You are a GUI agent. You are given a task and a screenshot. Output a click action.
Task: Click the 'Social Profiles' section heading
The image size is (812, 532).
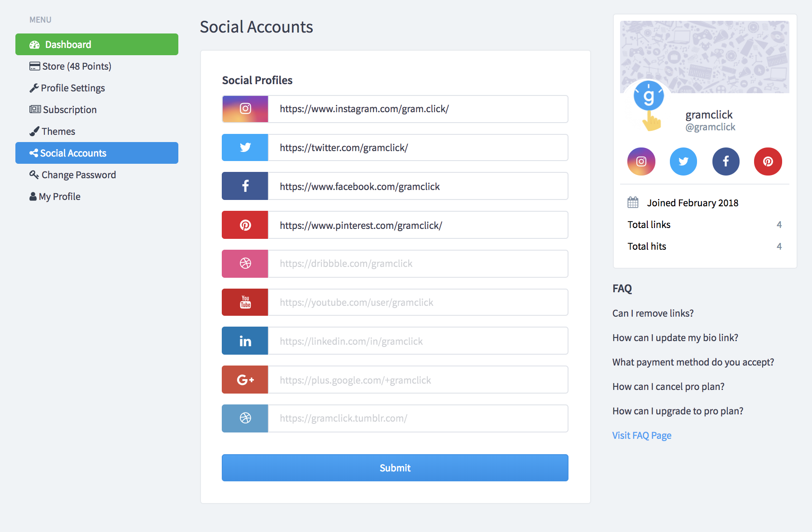(257, 80)
